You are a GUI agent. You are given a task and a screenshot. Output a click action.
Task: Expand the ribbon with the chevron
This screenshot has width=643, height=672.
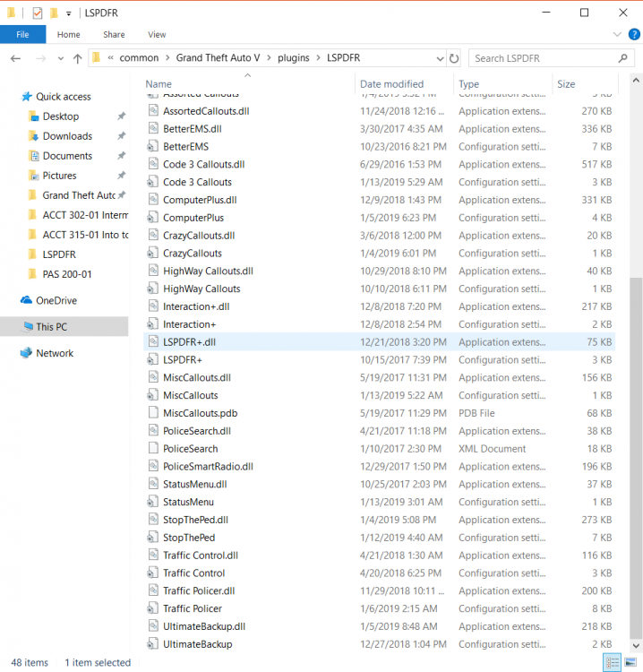[617, 34]
